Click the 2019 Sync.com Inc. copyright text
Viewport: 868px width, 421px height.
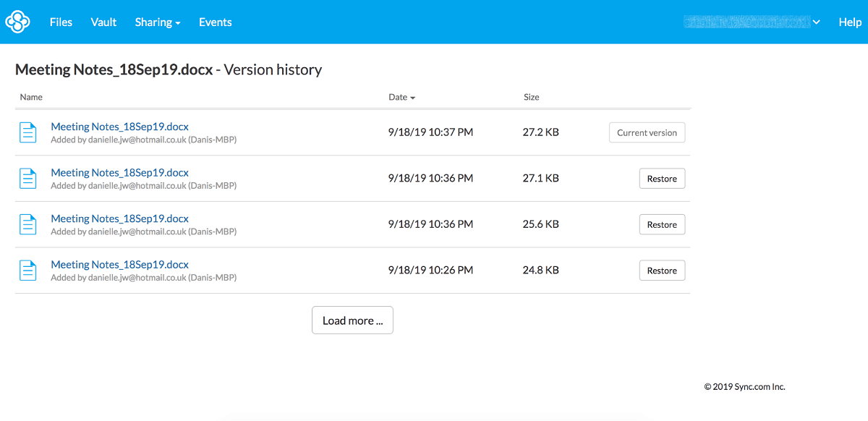(744, 387)
